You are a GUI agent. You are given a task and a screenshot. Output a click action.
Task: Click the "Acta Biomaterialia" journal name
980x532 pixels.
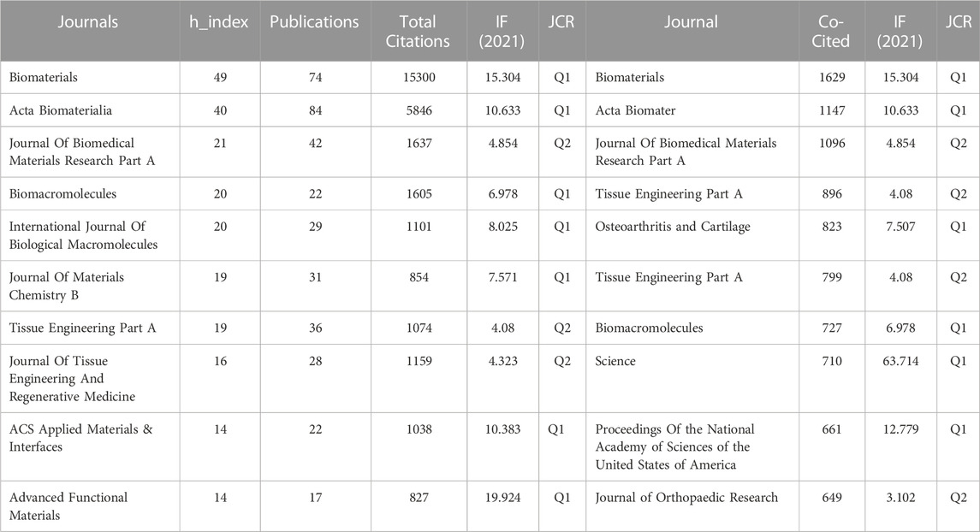[61, 110]
